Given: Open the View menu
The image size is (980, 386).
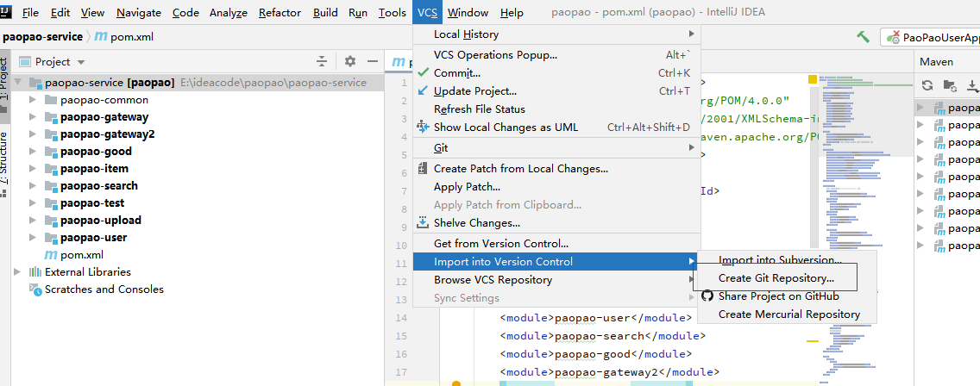Looking at the screenshot, I should pyautogui.click(x=92, y=12).
